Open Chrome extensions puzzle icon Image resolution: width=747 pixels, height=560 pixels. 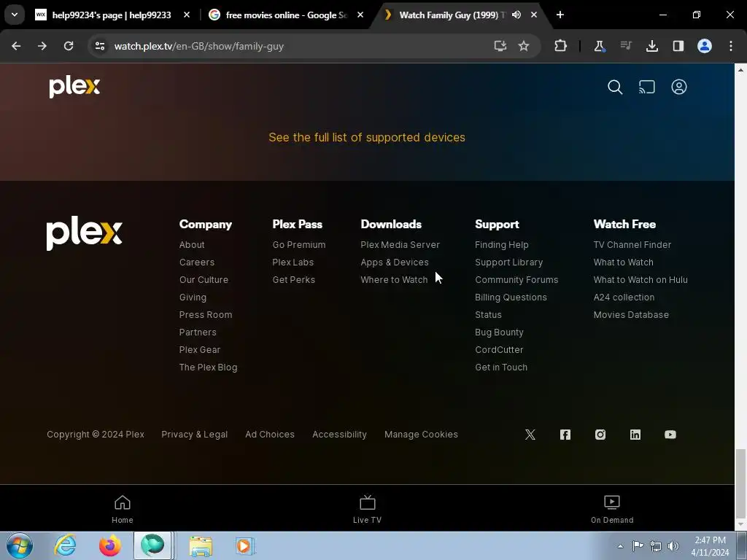tap(561, 46)
